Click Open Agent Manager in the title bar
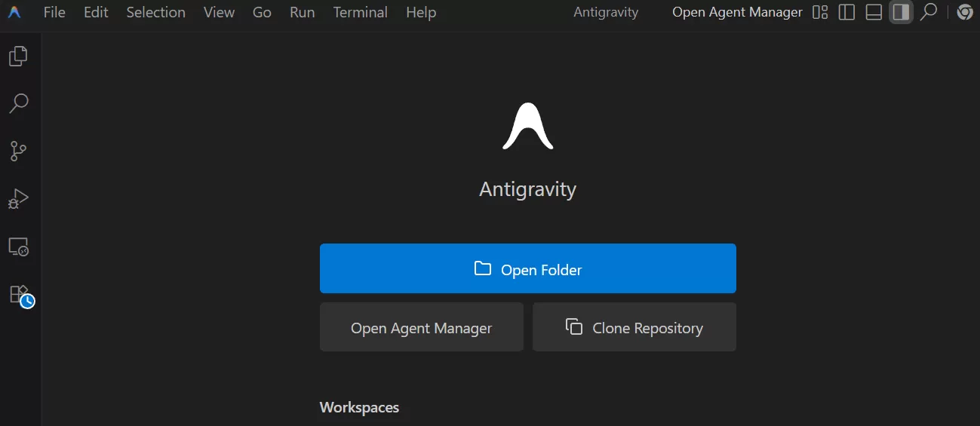The image size is (980, 426). coord(737,13)
